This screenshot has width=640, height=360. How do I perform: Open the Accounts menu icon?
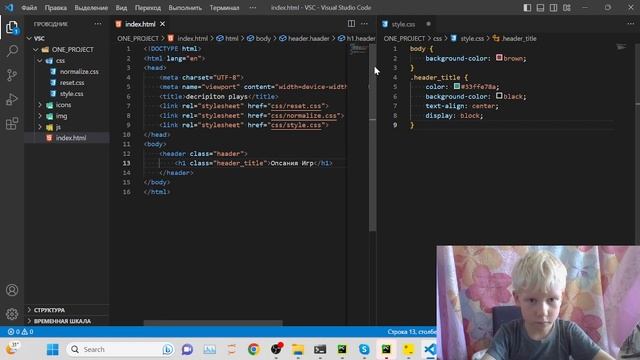[x=12, y=290]
